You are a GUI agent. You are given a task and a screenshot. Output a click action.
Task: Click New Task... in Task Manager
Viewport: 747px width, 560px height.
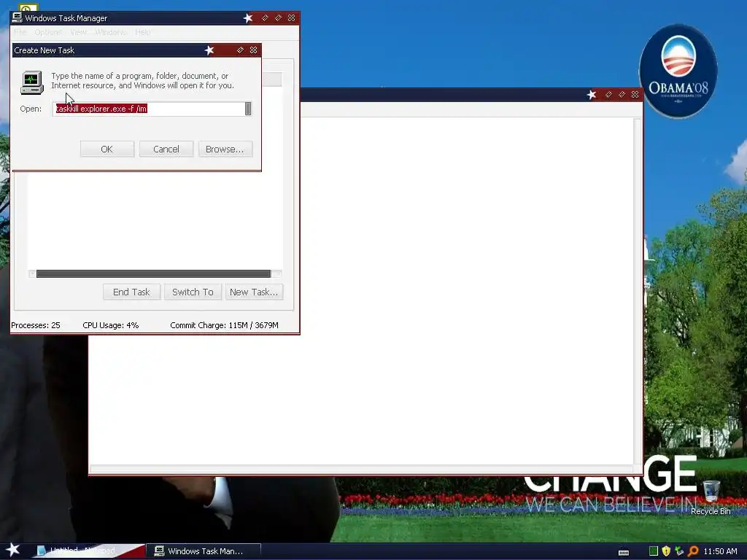[254, 292]
